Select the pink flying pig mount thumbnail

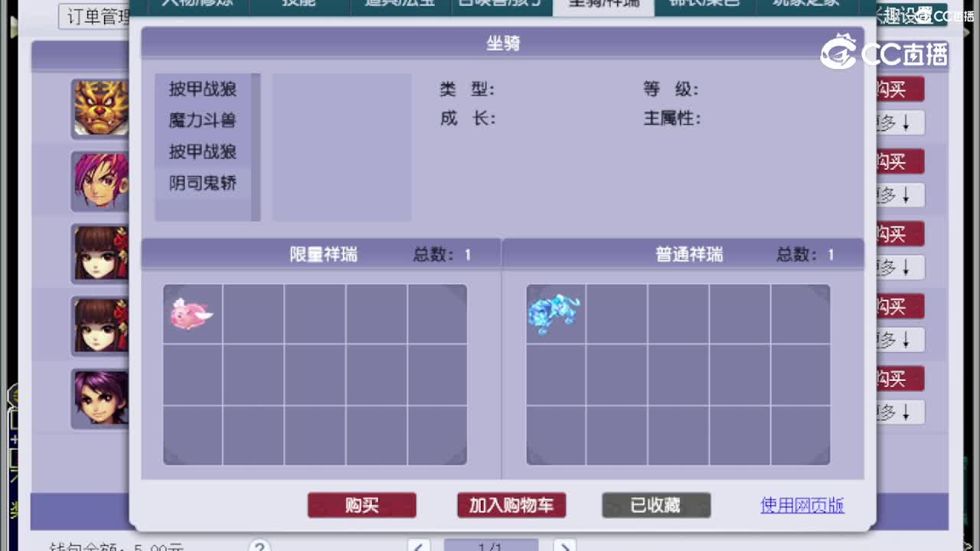pos(191,313)
